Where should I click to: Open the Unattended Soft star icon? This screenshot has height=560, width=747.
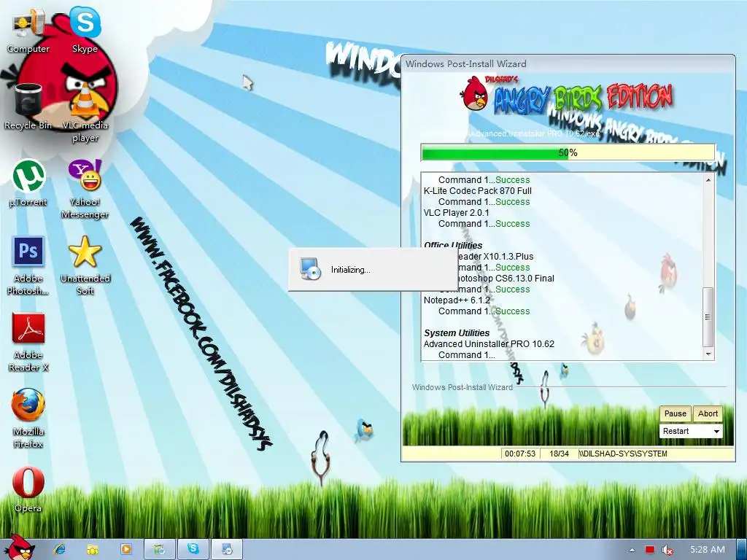pyautogui.click(x=85, y=265)
